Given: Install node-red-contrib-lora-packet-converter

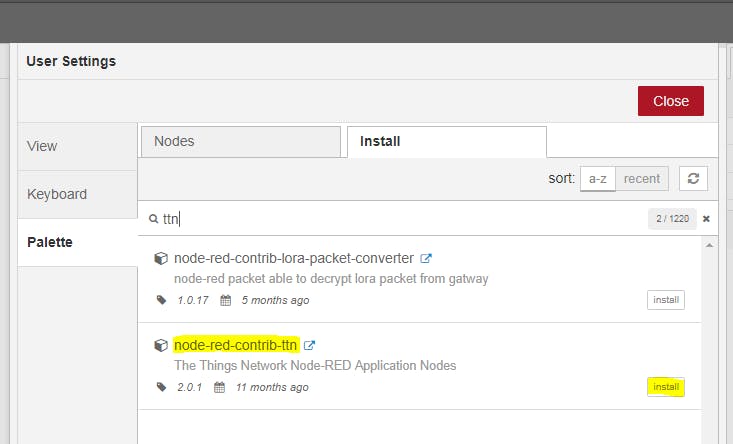Looking at the screenshot, I should (666, 300).
